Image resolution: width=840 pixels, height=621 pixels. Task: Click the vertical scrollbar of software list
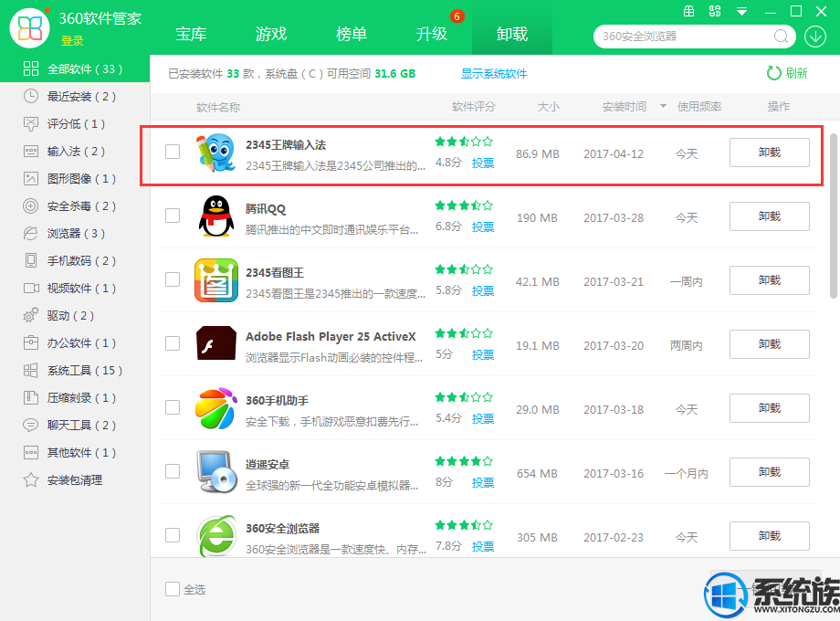tap(833, 216)
